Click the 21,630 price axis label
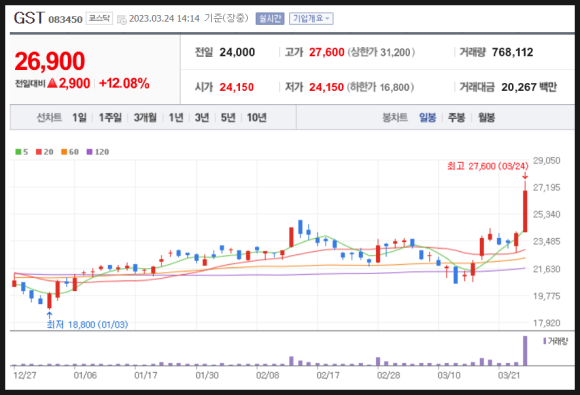Image resolution: width=580 pixels, height=395 pixels. (x=547, y=269)
